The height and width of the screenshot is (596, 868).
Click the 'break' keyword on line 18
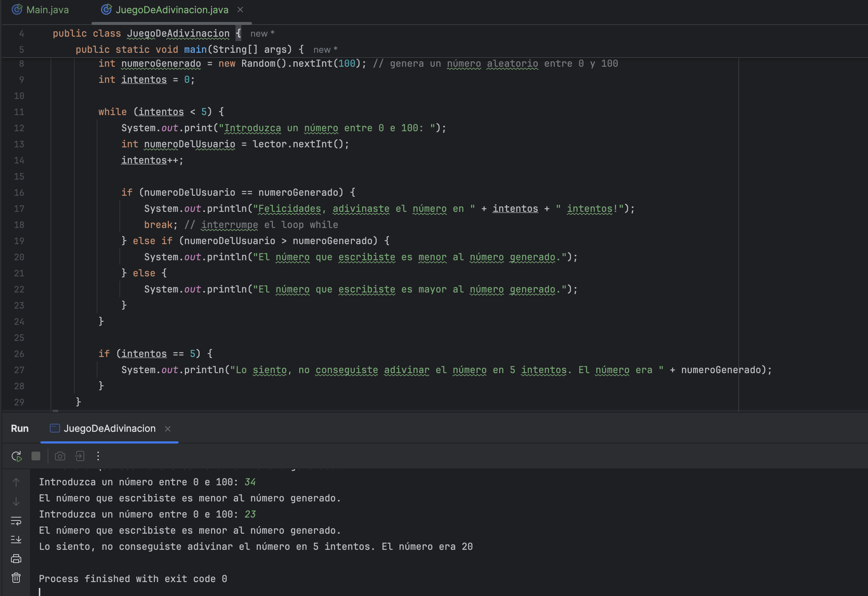point(158,225)
